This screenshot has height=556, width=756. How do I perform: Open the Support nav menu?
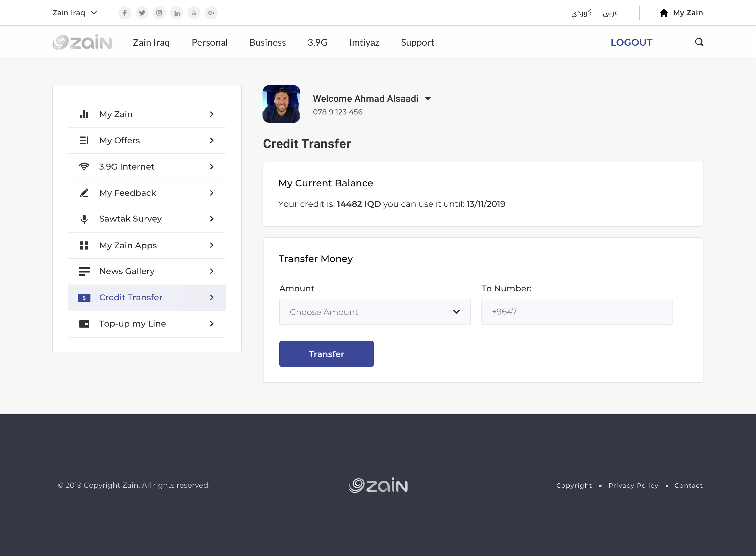[x=418, y=43]
